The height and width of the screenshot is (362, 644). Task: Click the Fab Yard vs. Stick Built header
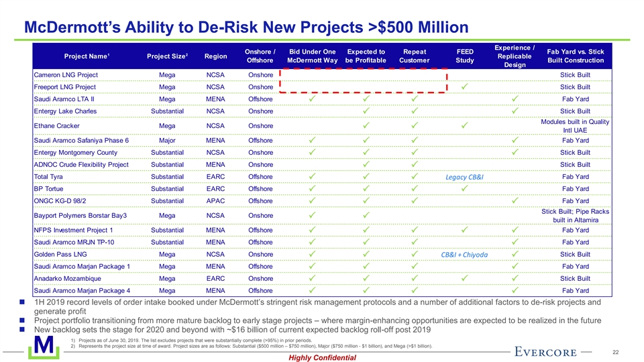coord(576,56)
